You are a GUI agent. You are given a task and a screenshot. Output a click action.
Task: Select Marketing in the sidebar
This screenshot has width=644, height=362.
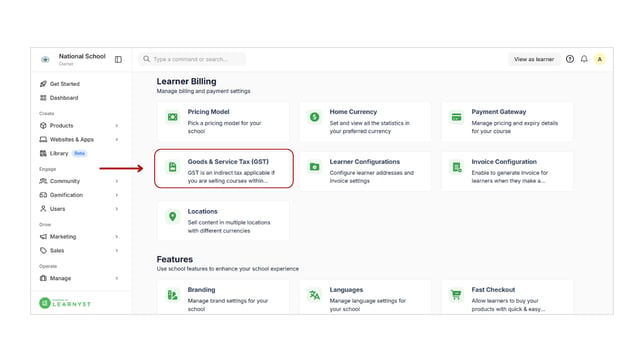pos(63,237)
